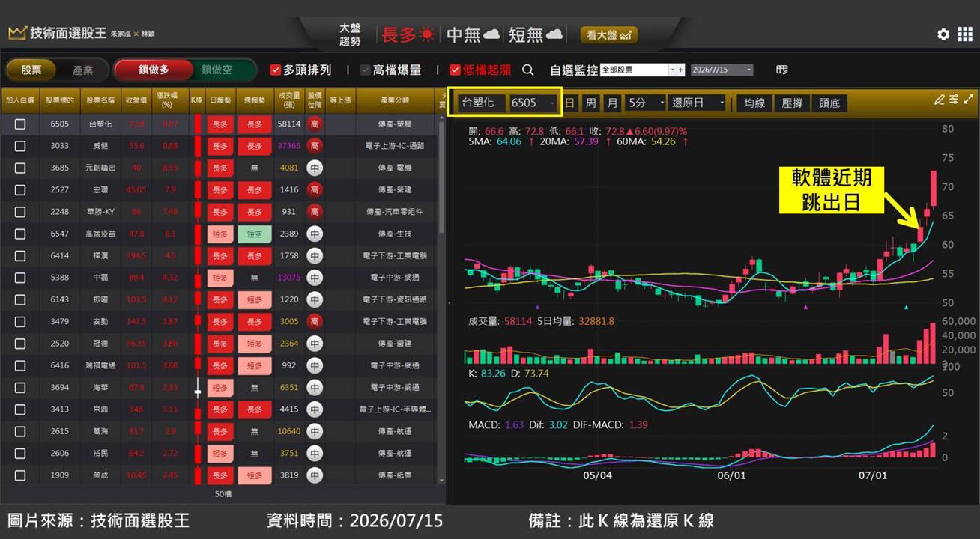Click the search magnifier icon
980x539 pixels.
(x=528, y=70)
